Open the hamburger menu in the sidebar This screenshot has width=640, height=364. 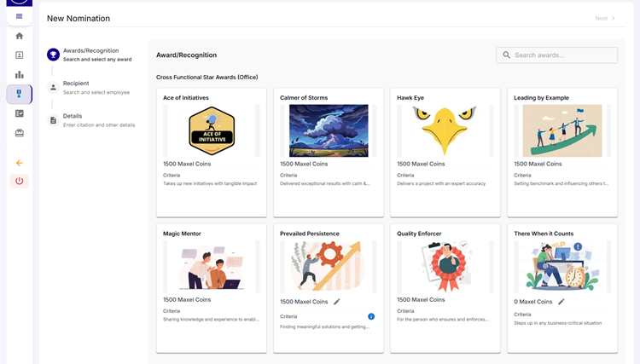(x=19, y=16)
